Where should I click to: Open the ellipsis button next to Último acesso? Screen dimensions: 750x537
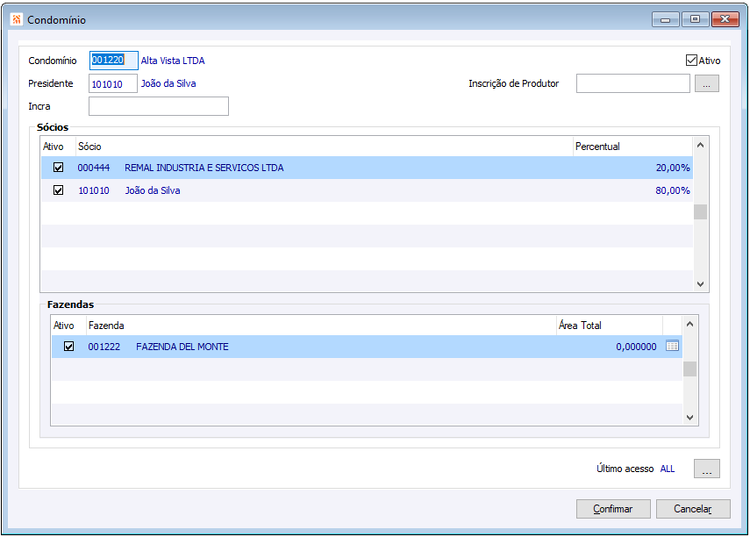pos(706,469)
